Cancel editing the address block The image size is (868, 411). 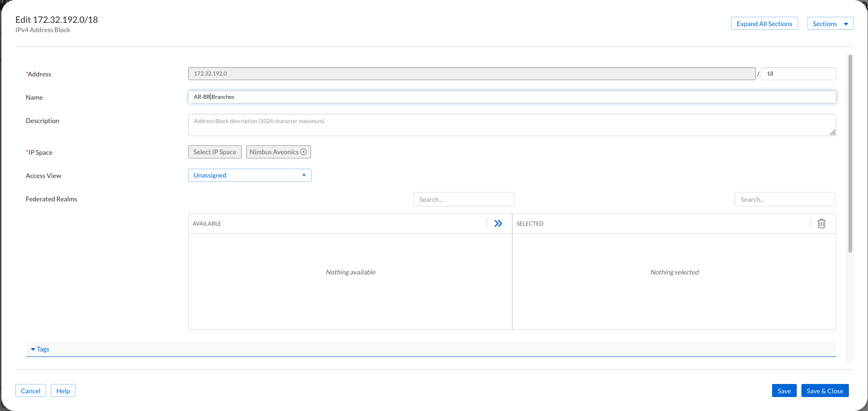point(31,391)
